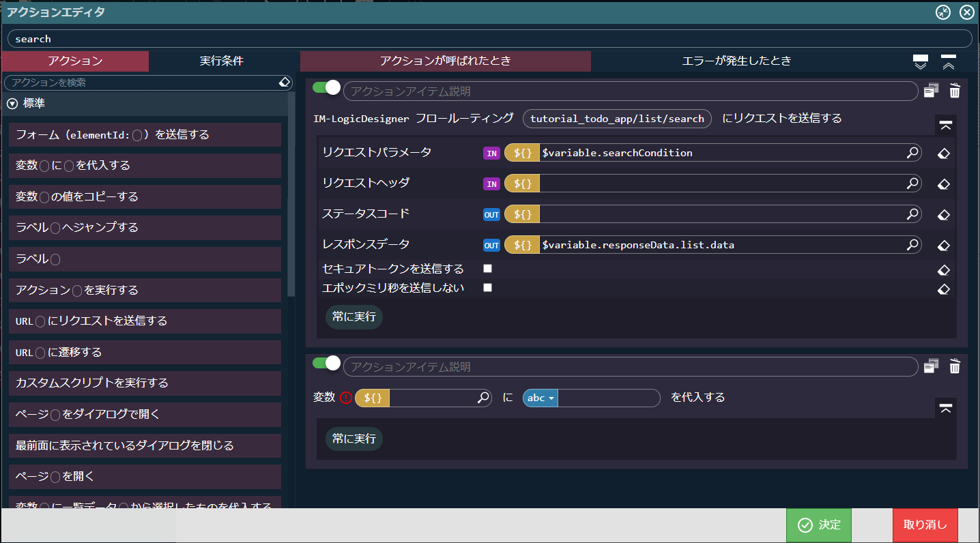Add the カスタムスクリプトを実行する action
This screenshot has width=980, height=543.
[145, 383]
